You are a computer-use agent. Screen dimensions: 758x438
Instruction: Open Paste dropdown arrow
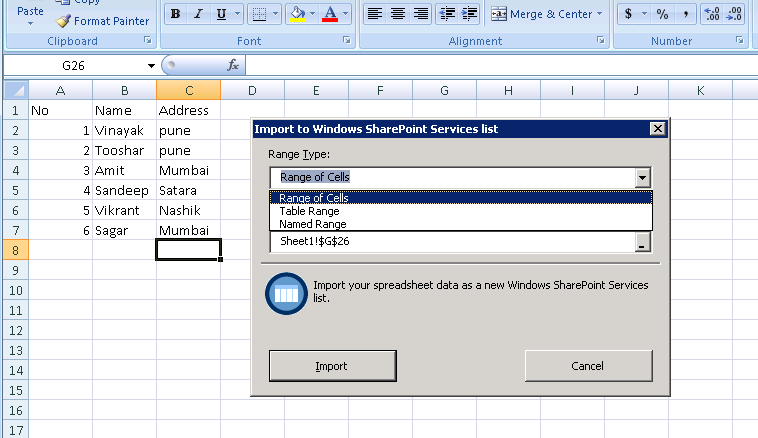pos(30,23)
